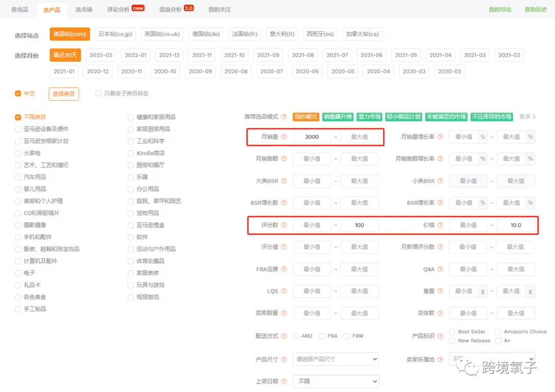Apply the 销量飙升榜 mode
The width and height of the screenshot is (555, 392).
(x=338, y=117)
